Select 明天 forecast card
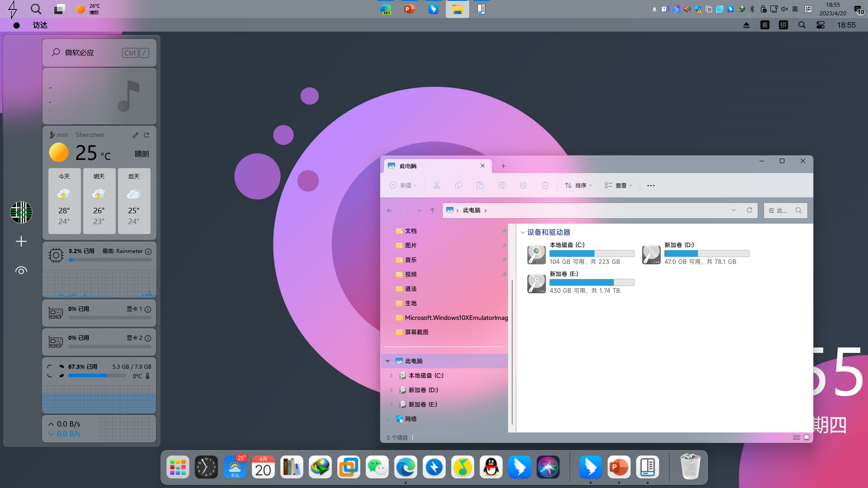 point(99,201)
